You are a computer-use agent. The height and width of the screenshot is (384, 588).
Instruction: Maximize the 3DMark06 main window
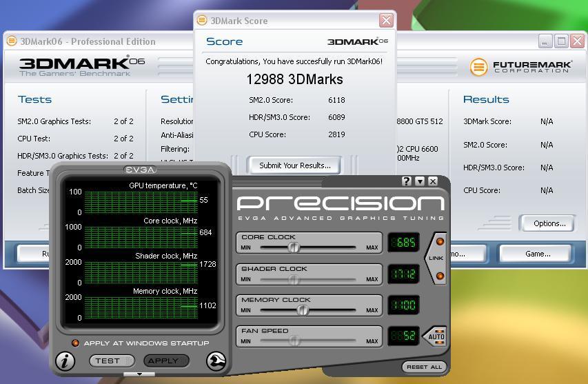pos(561,41)
